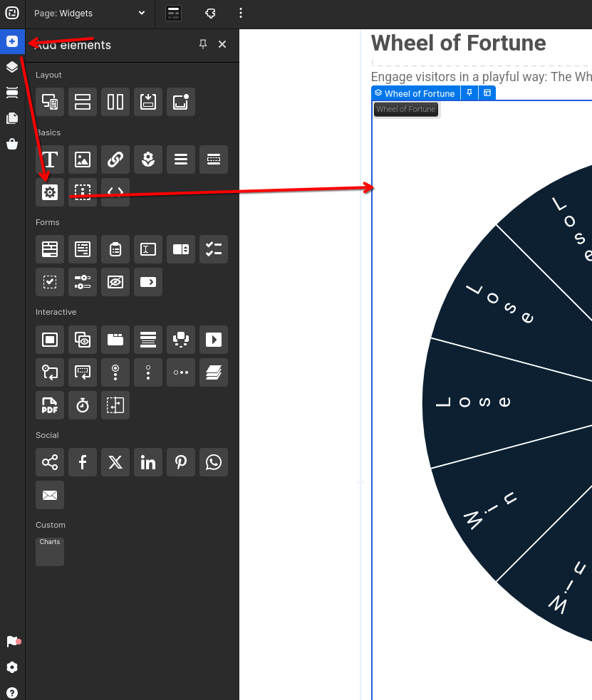This screenshot has height=700, width=592.
Task: Add the widget gear element in Basics
Action: [x=50, y=192]
